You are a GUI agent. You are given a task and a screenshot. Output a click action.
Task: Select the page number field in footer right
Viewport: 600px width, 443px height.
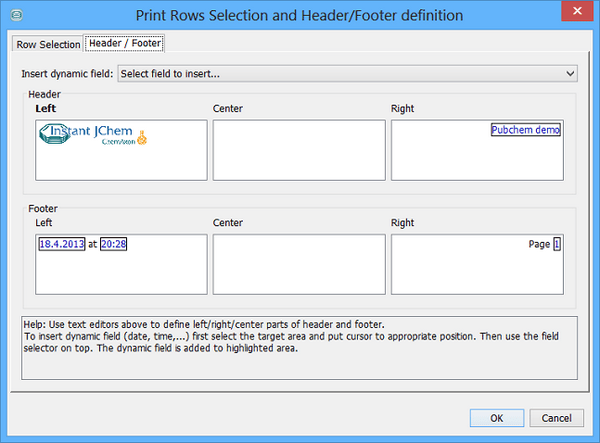(x=557, y=244)
